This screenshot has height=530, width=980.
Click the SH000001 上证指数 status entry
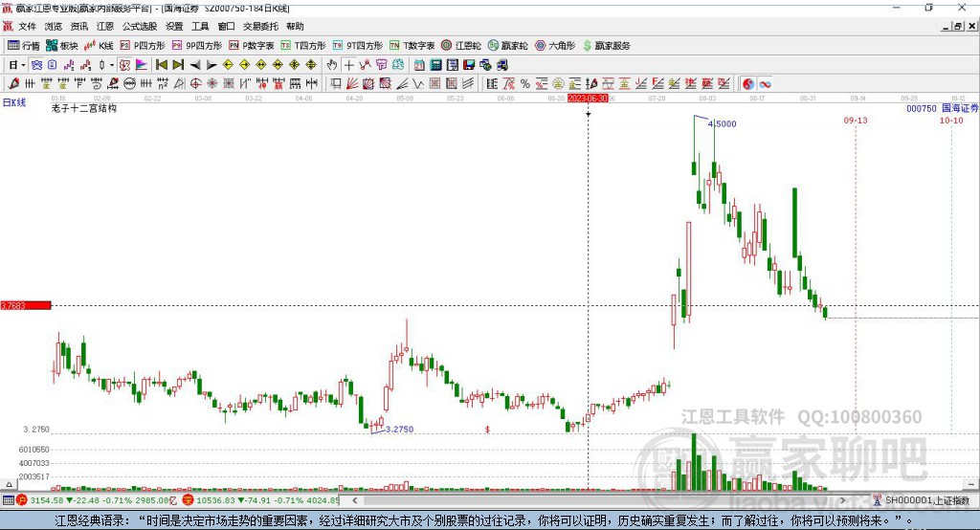click(x=926, y=500)
